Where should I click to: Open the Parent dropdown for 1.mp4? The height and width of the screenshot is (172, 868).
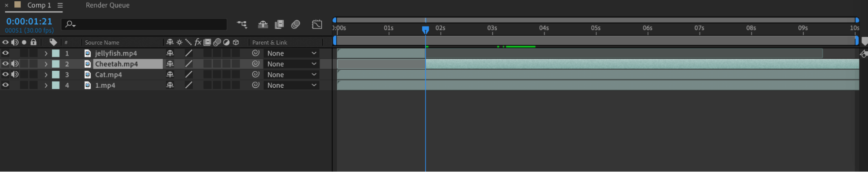(291, 85)
